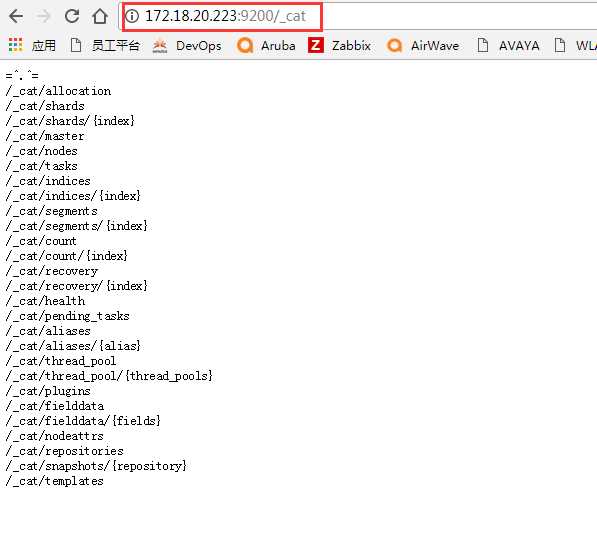Image resolution: width=597 pixels, height=539 pixels.
Task: Click the WL bookmark page icon
Action: (560, 45)
